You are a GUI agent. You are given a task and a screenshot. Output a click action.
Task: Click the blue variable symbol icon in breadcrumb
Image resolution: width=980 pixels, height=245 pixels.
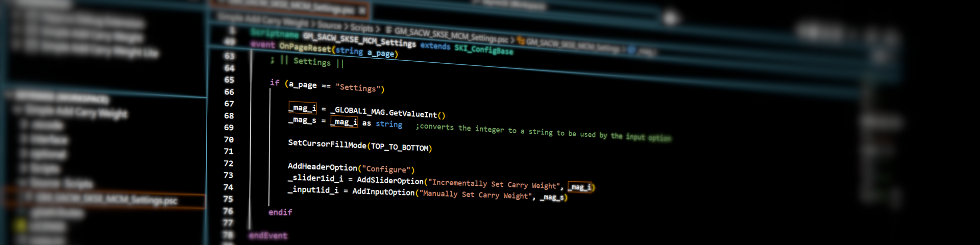coord(631,50)
